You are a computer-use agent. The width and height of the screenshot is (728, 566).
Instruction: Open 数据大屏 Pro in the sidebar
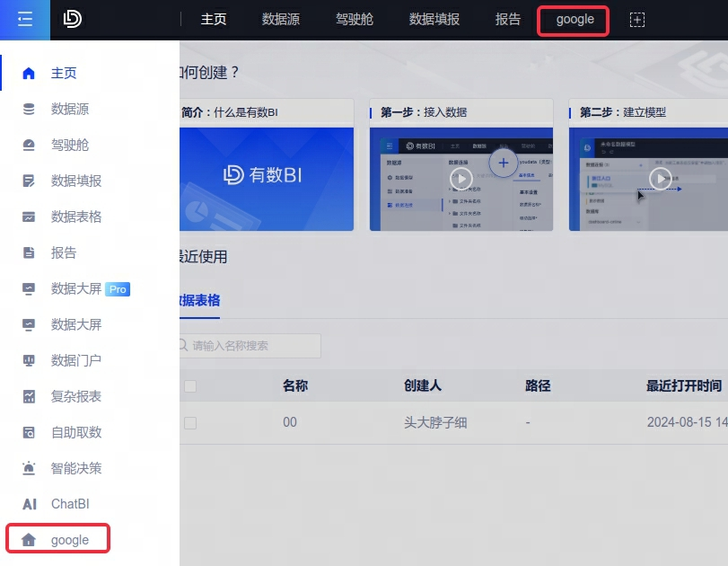pos(76,288)
